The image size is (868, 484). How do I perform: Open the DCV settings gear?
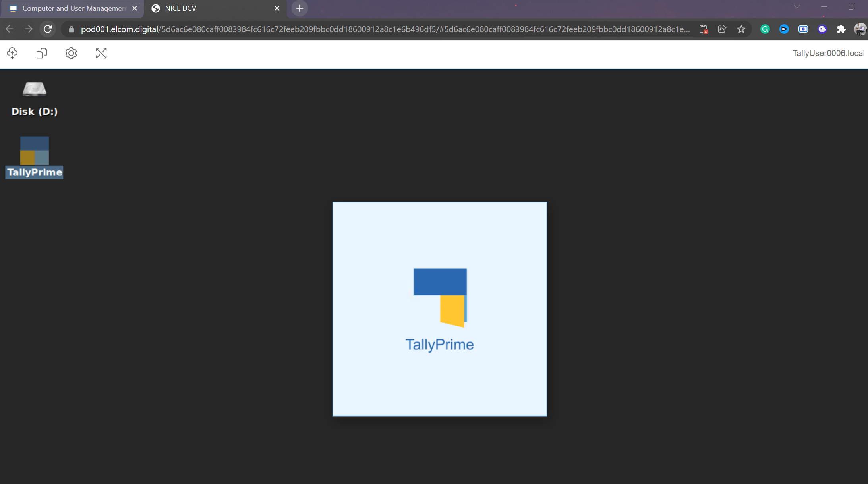[71, 53]
